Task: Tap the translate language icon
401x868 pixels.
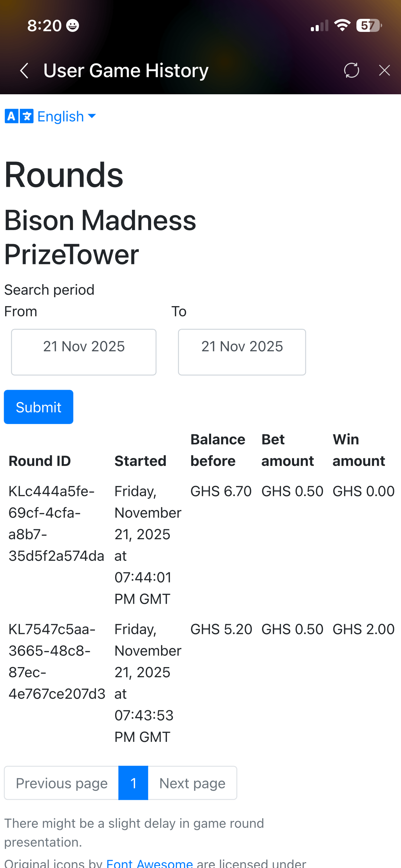Action: pos(19,116)
